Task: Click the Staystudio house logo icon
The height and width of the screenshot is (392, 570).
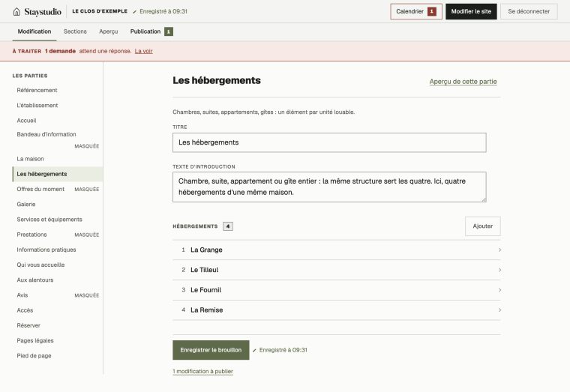Action: [x=16, y=12]
